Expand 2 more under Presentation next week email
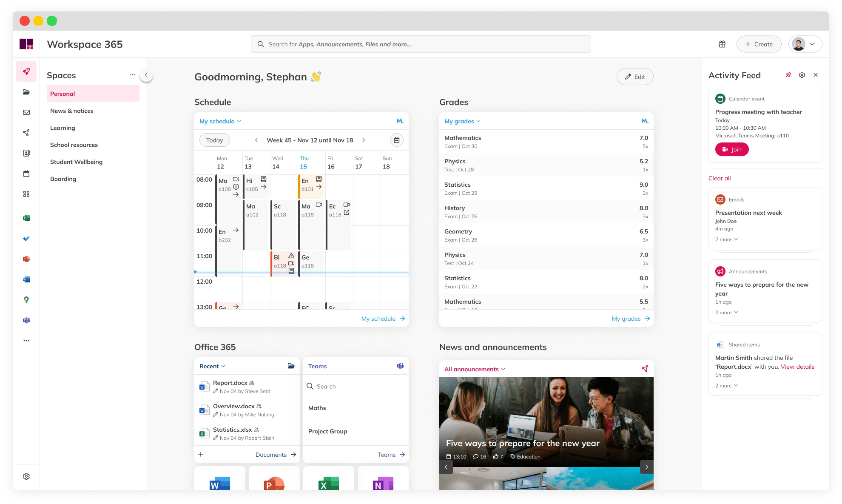The width and height of the screenshot is (842, 504). [726, 239]
